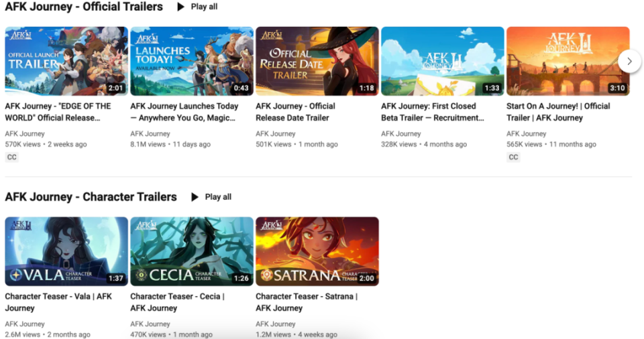Click the 1:37 duration badge
Image resolution: width=644 pixels, height=339 pixels.
point(115,278)
